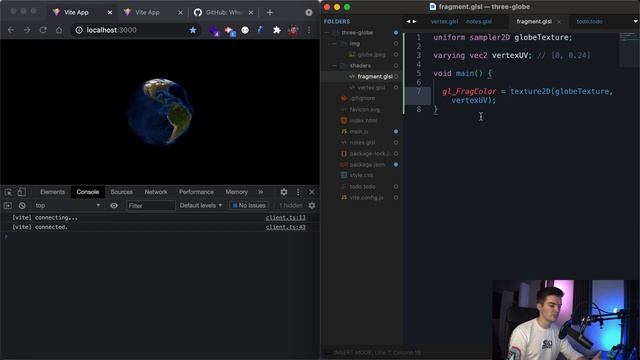
Task: Open the Chrome home page icon
Action: tap(59, 30)
